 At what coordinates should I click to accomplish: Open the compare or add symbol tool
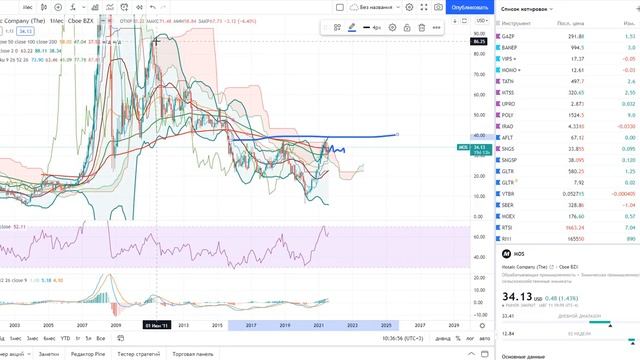tap(58, 7)
